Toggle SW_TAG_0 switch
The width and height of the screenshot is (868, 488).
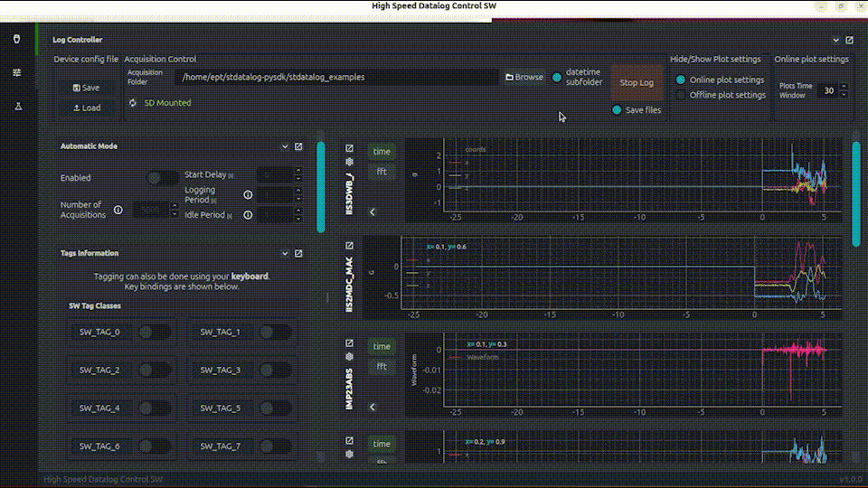(154, 332)
